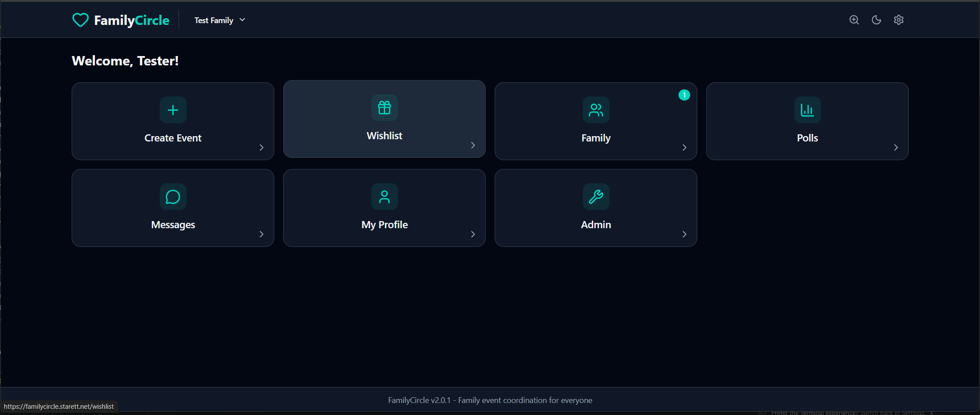Click the FamilyCircle brand name text
Image resolution: width=980 pixels, height=415 pixels.
point(131,20)
